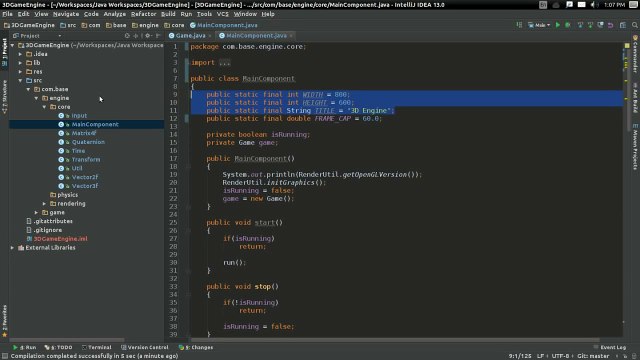The width and height of the screenshot is (640, 360).
Task: Collapse the engine package
Action: click(x=36, y=98)
